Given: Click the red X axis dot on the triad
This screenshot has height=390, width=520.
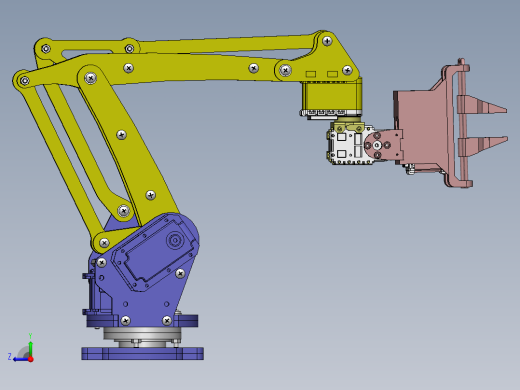Looking at the screenshot, I should point(31,359).
